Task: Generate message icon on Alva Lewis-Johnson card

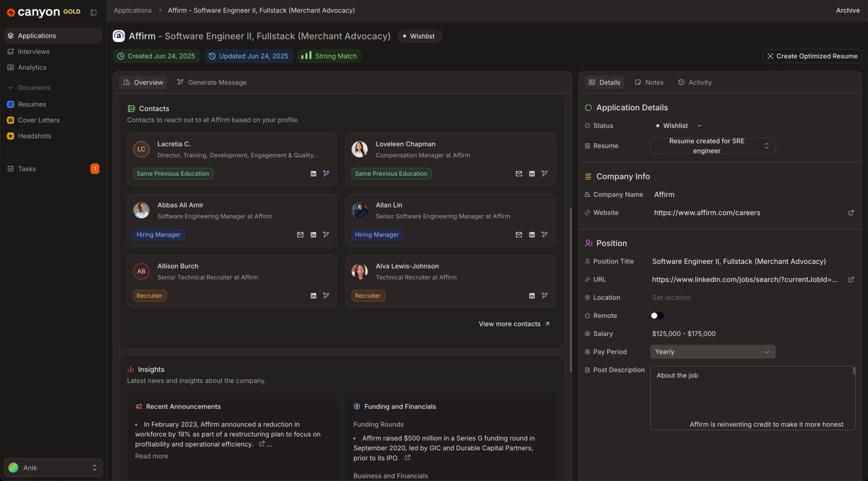Action: tap(544, 296)
